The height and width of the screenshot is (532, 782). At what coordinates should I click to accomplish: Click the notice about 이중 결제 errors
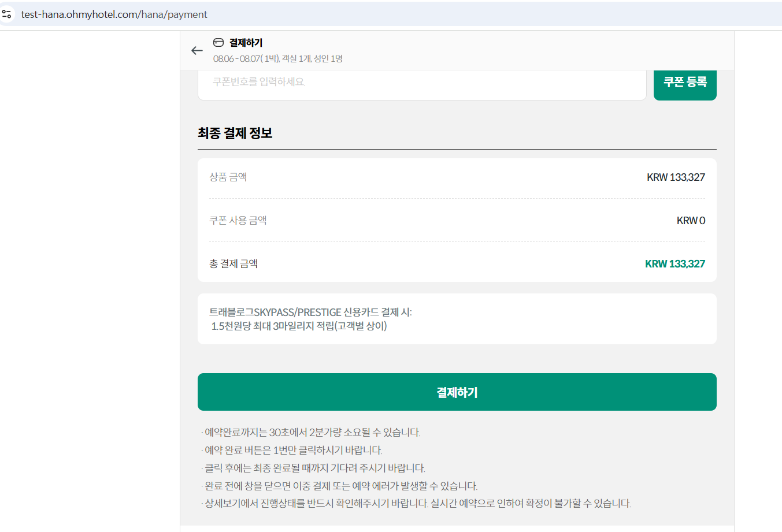point(341,486)
